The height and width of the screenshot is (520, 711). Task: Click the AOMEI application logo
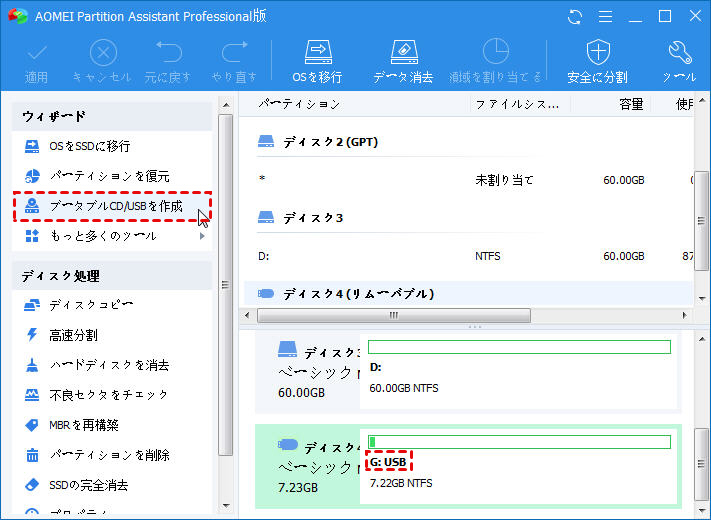pos(18,16)
